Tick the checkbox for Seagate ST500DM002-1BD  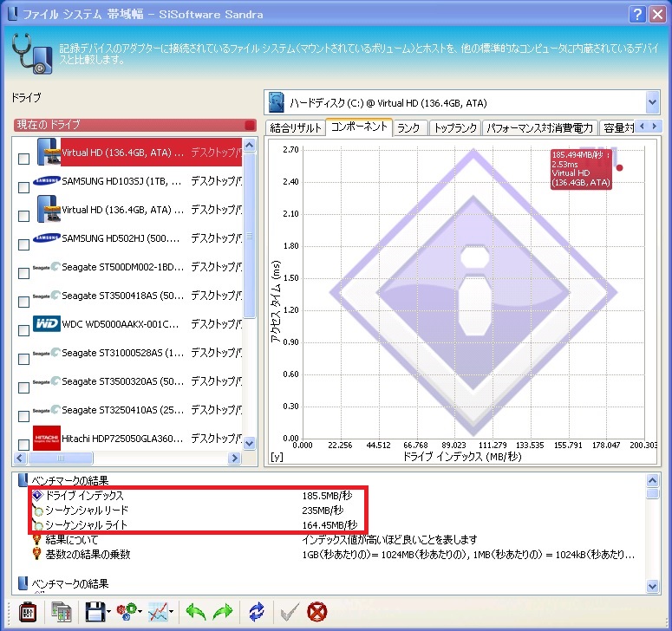[x=24, y=273]
